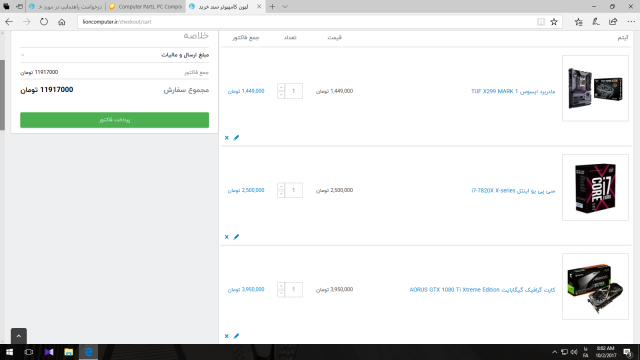640x360 pixels.
Task: Open the Action Center notifications
Action: [x=628, y=352]
